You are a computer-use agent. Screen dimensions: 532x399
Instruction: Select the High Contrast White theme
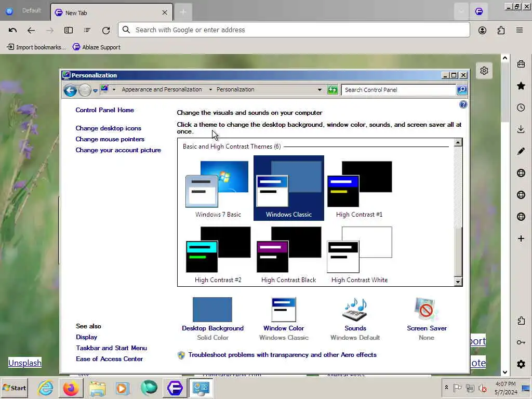[360, 254]
